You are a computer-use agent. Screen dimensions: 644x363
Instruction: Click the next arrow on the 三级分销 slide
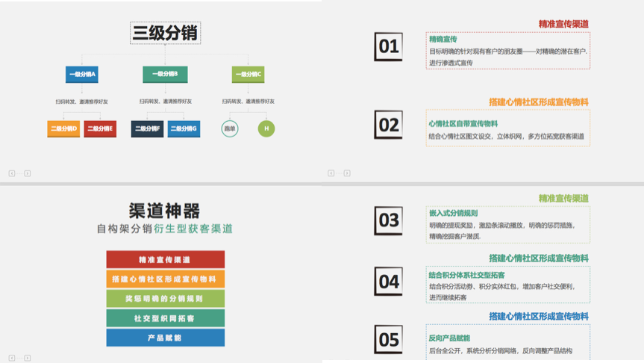coord(28,173)
